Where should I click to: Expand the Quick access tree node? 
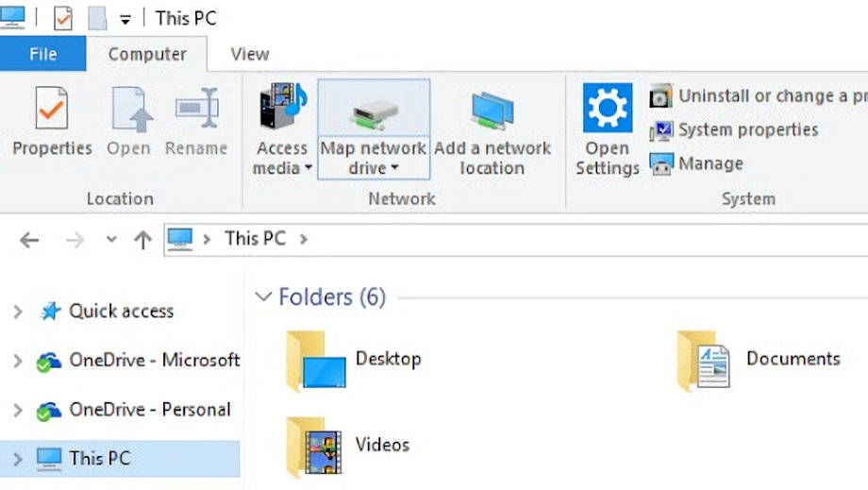[18, 312]
